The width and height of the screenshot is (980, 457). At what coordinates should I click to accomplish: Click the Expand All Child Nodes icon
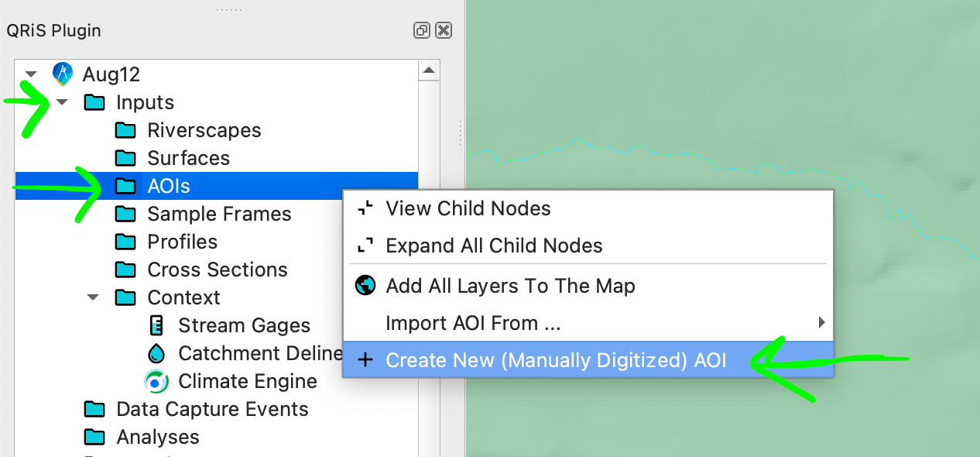click(x=365, y=246)
